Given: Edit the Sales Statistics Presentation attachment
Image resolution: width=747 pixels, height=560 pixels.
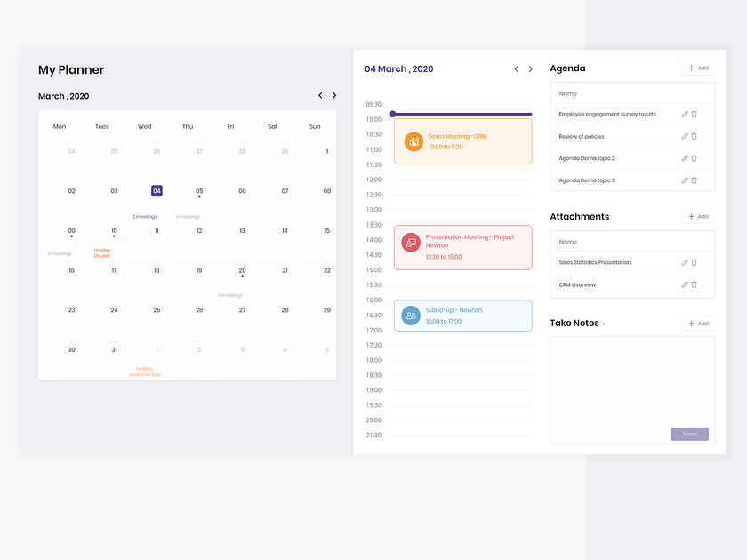Looking at the screenshot, I should [685, 262].
